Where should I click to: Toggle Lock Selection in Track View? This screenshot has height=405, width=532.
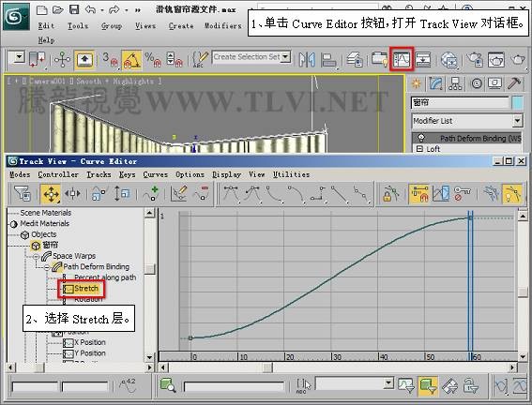[390, 193]
